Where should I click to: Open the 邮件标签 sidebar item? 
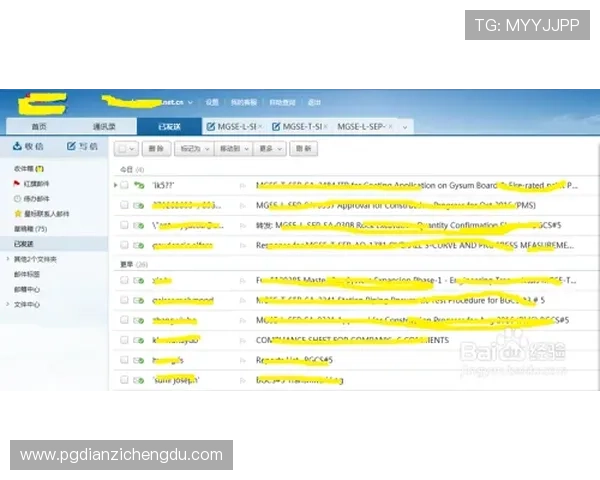point(27,274)
